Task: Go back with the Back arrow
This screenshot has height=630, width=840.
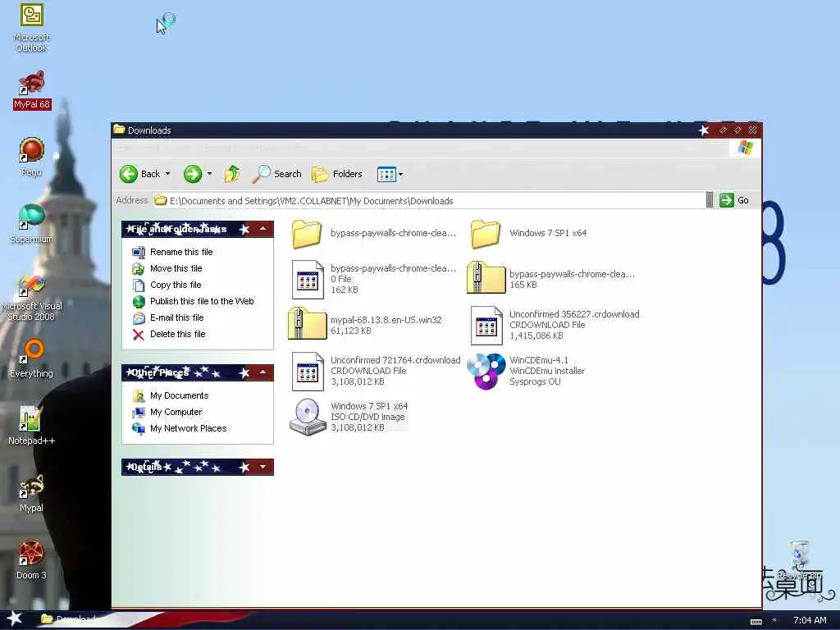Action: point(139,174)
